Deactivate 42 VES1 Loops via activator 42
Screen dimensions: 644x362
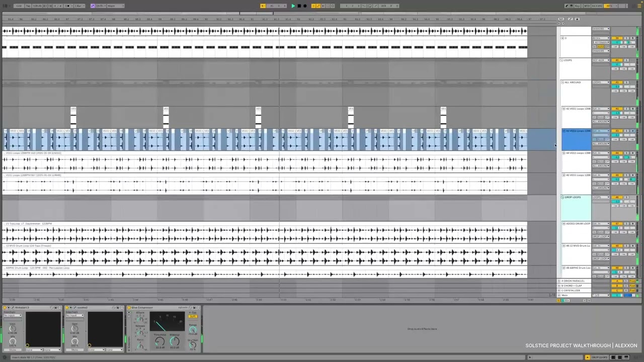point(617,109)
